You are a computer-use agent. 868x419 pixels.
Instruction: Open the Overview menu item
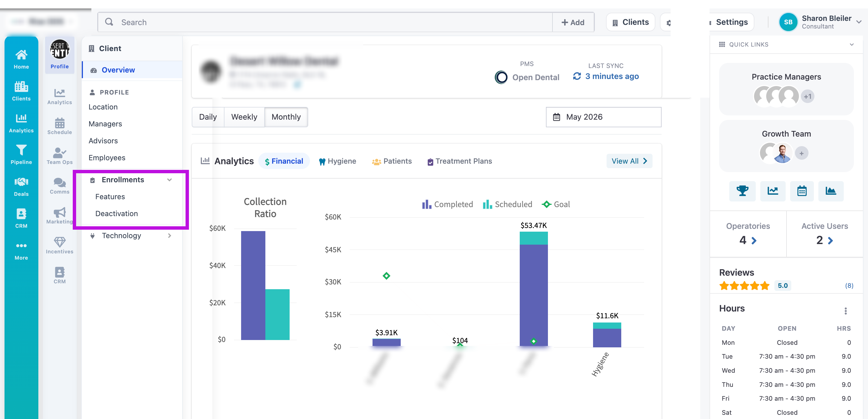[x=132, y=70]
